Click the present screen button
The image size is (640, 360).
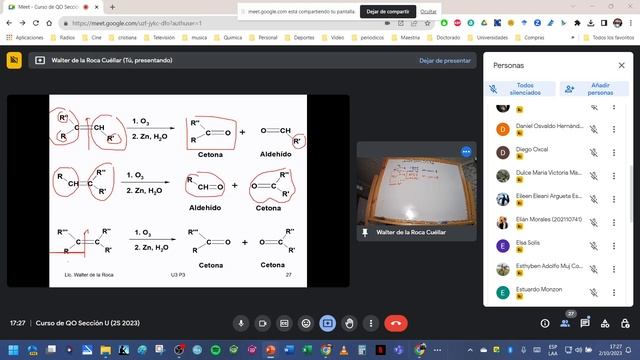point(327,323)
